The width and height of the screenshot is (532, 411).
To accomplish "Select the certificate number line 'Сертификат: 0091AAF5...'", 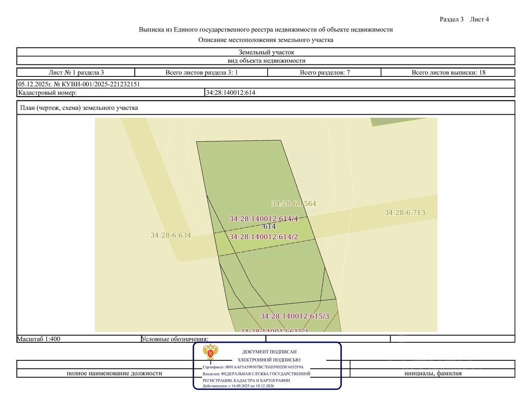I will (x=253, y=367).
